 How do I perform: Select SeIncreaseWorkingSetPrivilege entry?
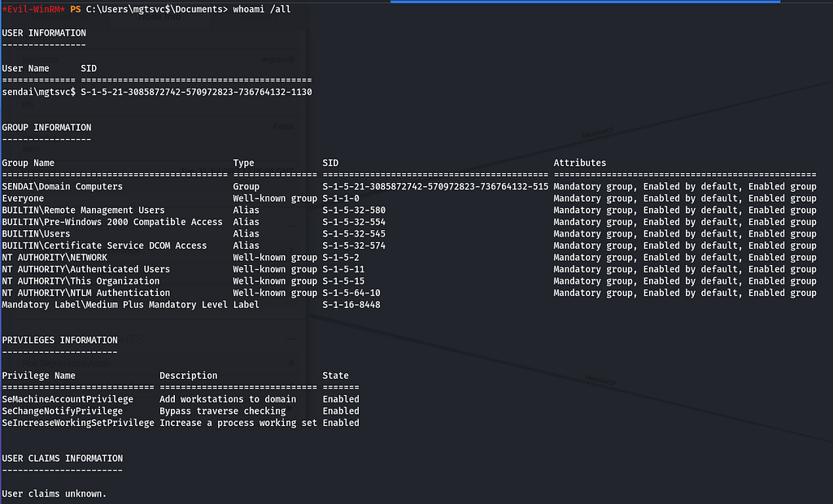(77, 424)
